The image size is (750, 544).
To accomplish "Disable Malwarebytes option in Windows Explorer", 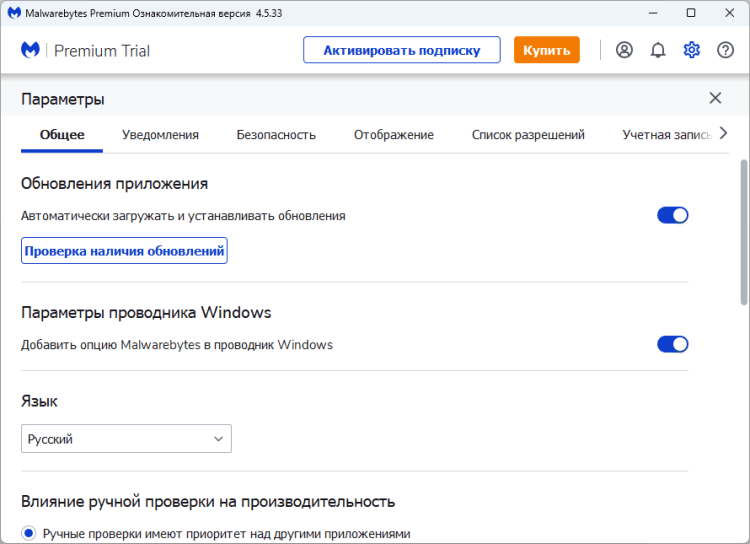I will pyautogui.click(x=672, y=345).
